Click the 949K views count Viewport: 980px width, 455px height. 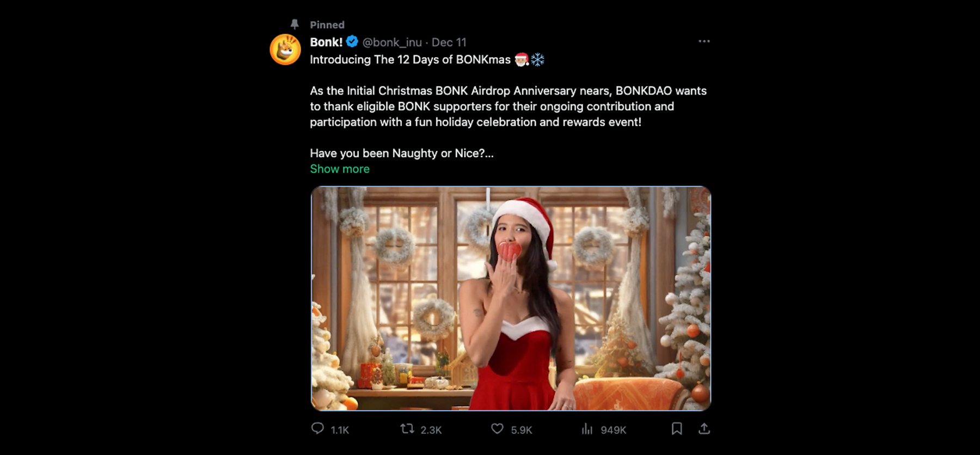point(614,430)
